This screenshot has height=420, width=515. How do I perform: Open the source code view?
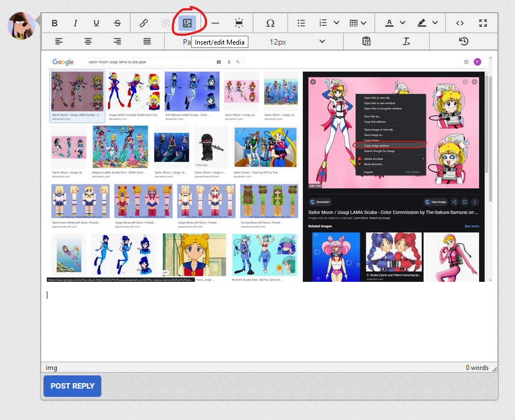pyautogui.click(x=460, y=23)
